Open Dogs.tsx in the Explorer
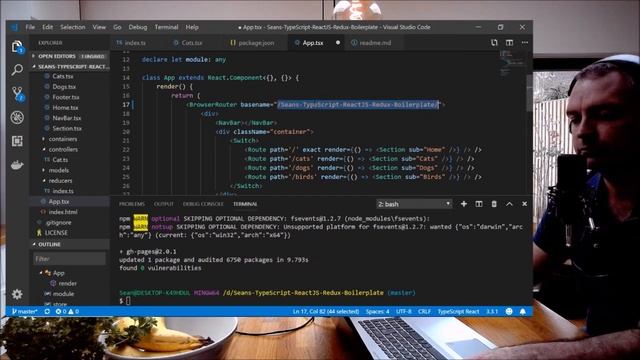This screenshot has height=360, width=640. click(x=63, y=87)
